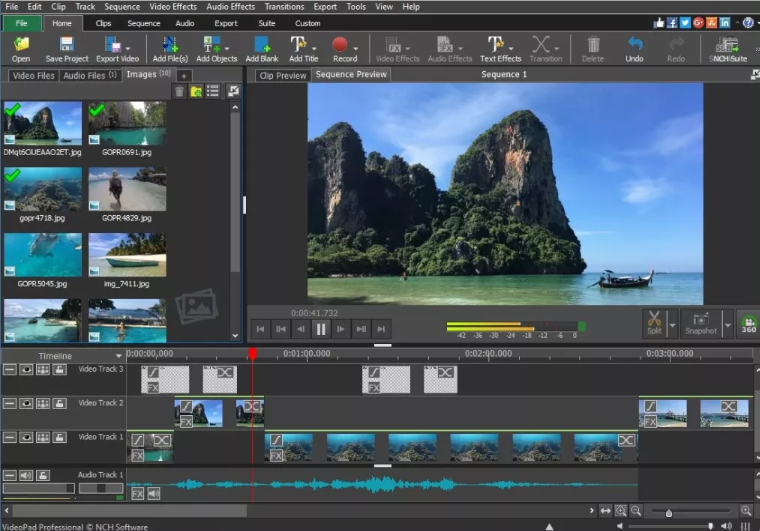Expand the Timeline mode dropdown
The image size is (760, 531).
tap(119, 356)
